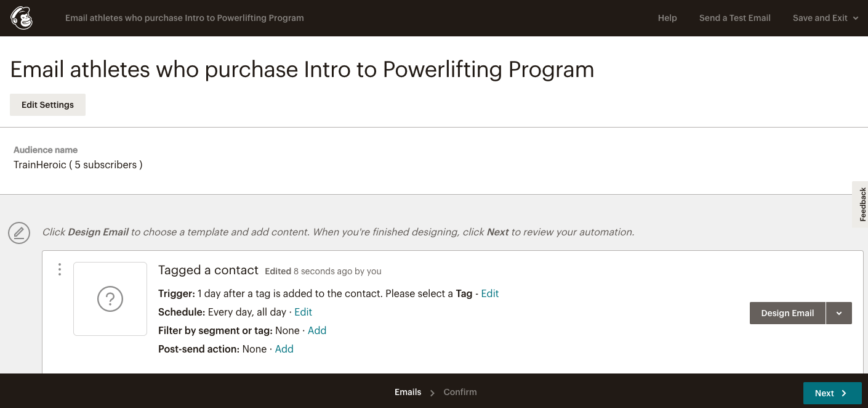Click the question mark email thumbnail

tap(110, 299)
